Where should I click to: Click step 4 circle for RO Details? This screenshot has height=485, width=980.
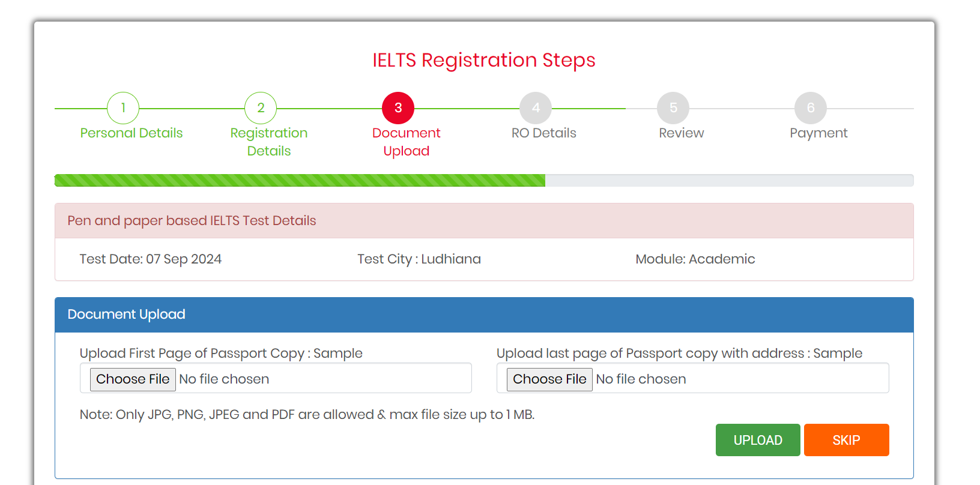pos(536,108)
